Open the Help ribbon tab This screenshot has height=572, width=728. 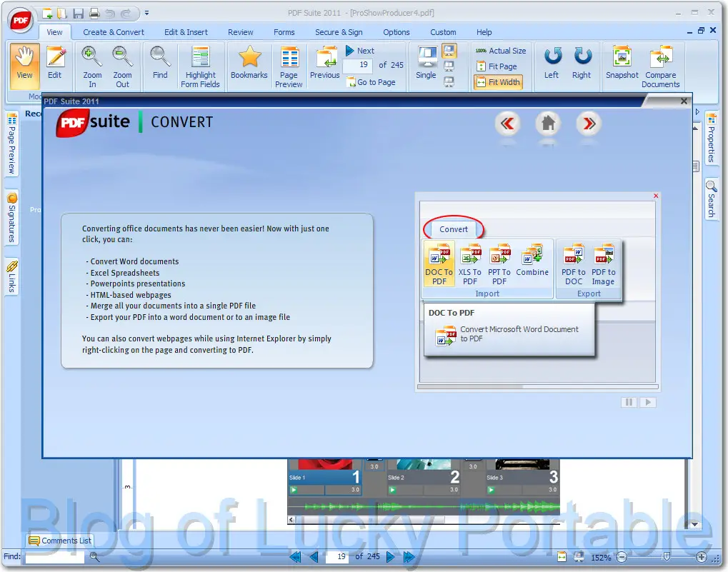point(484,32)
